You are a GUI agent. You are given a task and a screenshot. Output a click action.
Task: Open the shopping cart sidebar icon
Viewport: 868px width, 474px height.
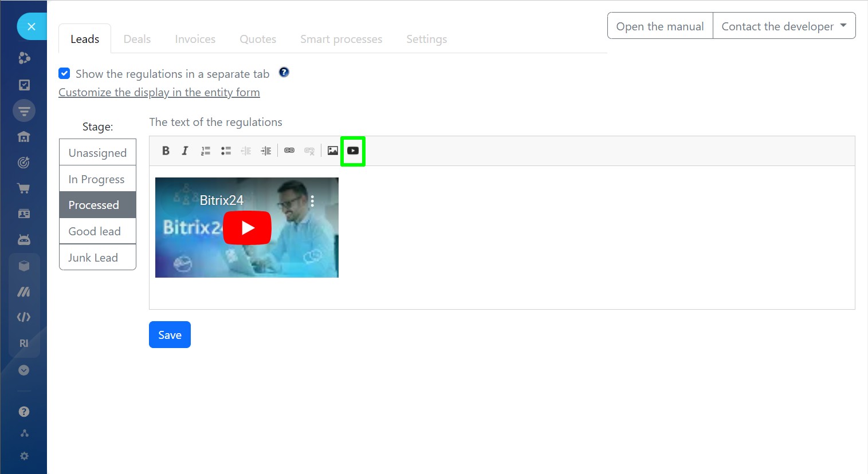[x=24, y=188]
